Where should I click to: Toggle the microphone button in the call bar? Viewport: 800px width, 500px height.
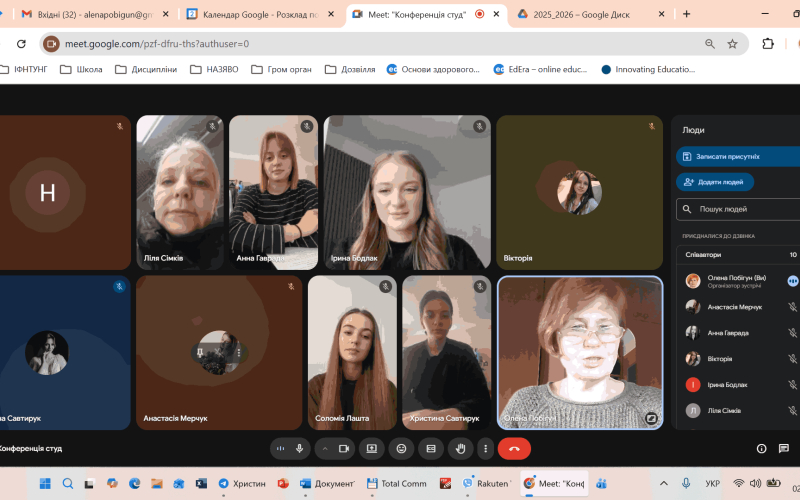pos(299,449)
